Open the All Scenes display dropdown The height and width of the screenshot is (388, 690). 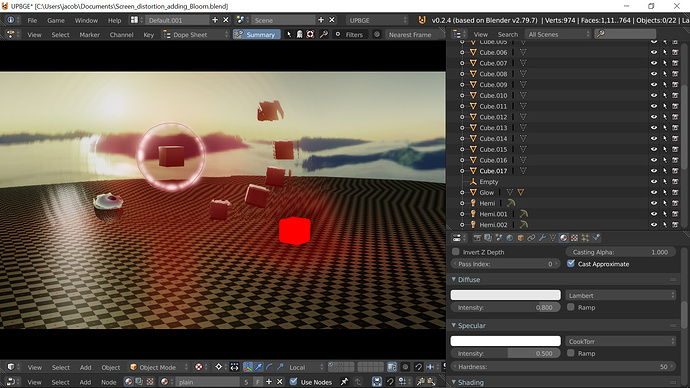pyautogui.click(x=558, y=34)
